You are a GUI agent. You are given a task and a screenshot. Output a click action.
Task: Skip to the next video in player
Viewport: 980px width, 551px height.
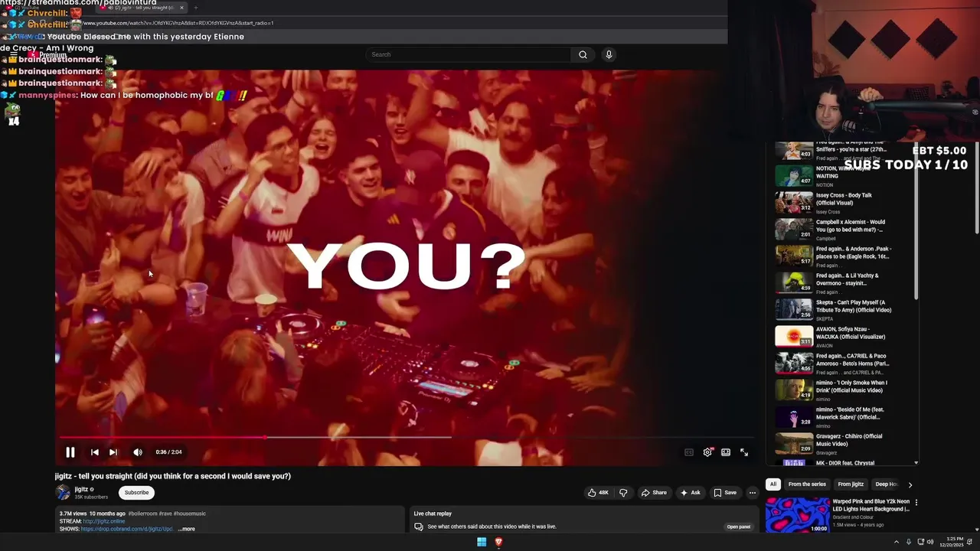click(113, 452)
